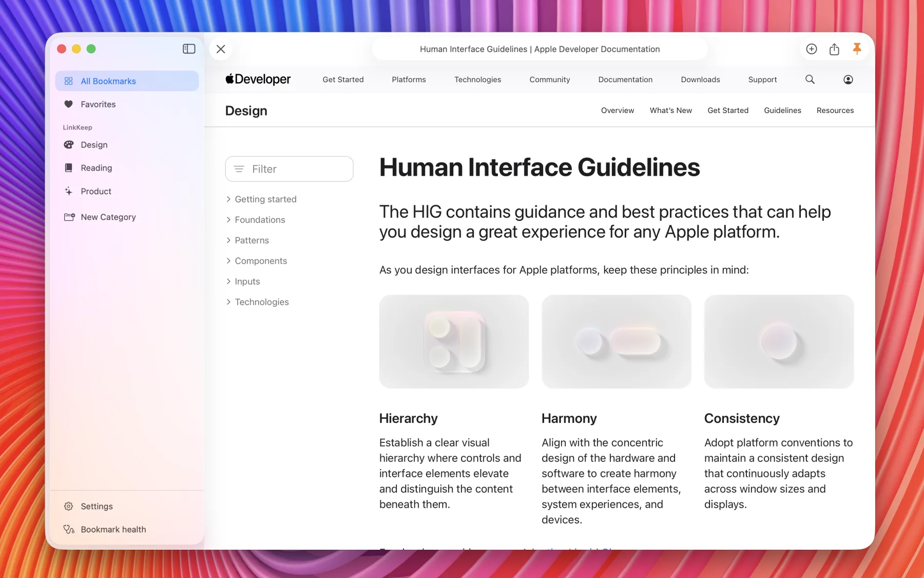
Task: Click the Bookmark health stethoscope icon
Action: coord(69,529)
